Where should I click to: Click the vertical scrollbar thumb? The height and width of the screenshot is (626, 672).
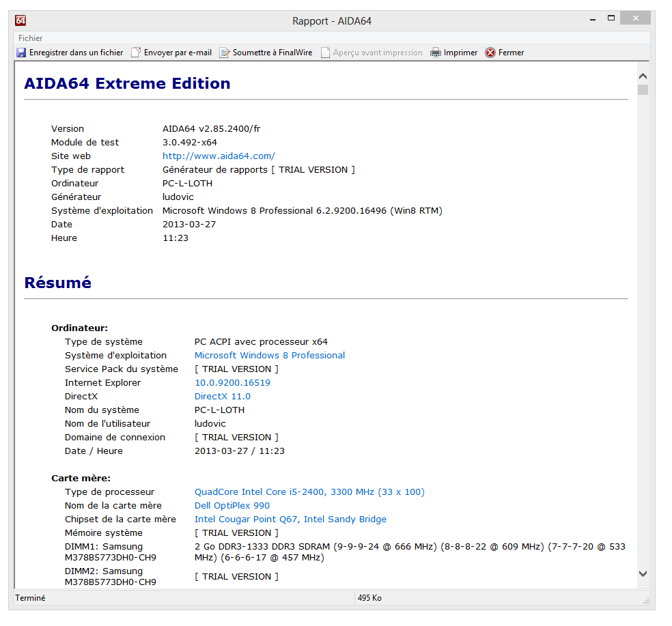643,90
